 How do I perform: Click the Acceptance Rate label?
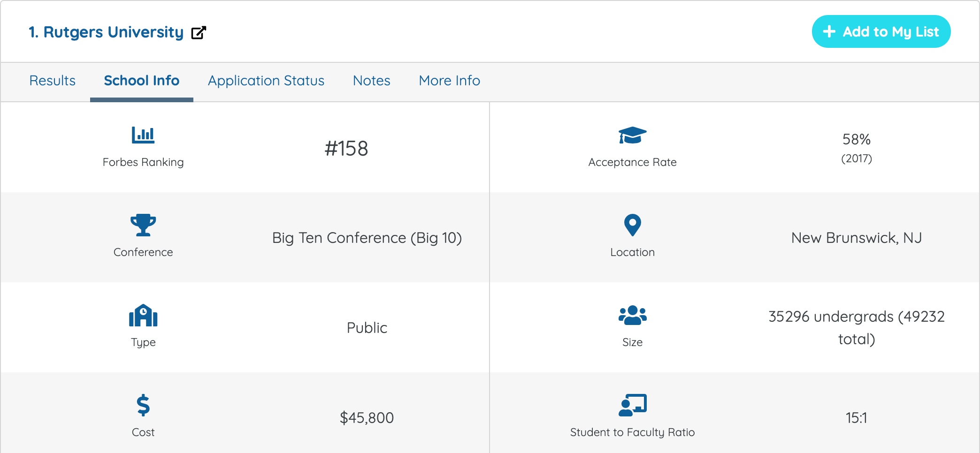tap(632, 162)
